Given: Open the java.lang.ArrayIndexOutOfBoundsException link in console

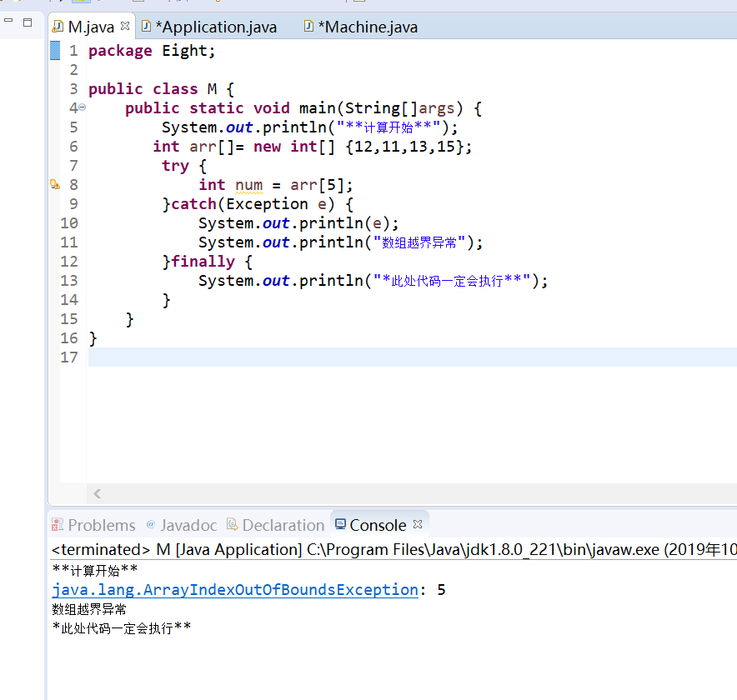Looking at the screenshot, I should click(235, 590).
